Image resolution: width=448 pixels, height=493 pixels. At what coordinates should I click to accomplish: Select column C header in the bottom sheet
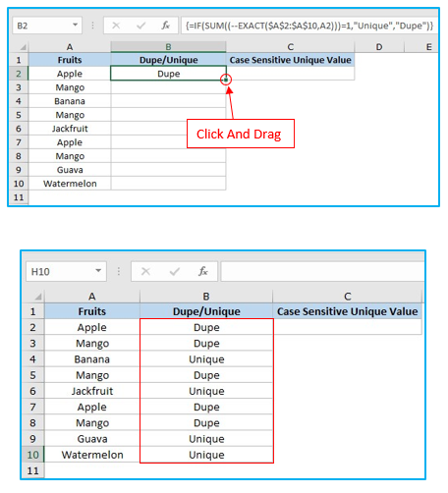tap(348, 297)
